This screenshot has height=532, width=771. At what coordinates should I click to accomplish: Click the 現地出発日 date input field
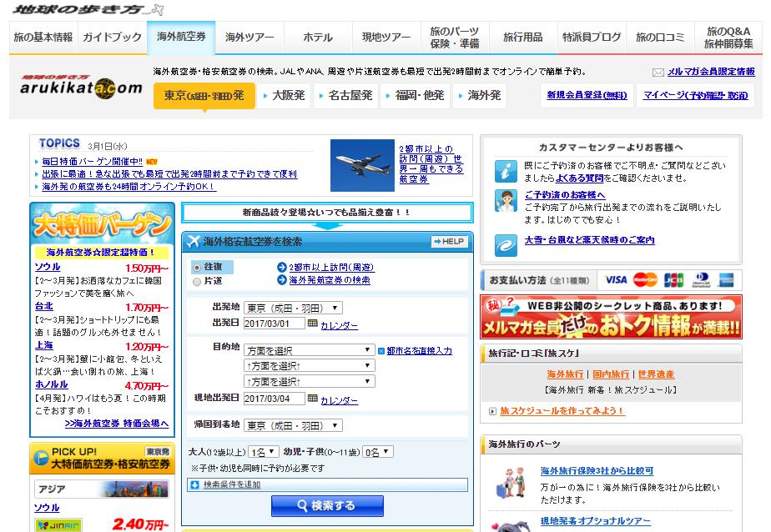point(275,399)
